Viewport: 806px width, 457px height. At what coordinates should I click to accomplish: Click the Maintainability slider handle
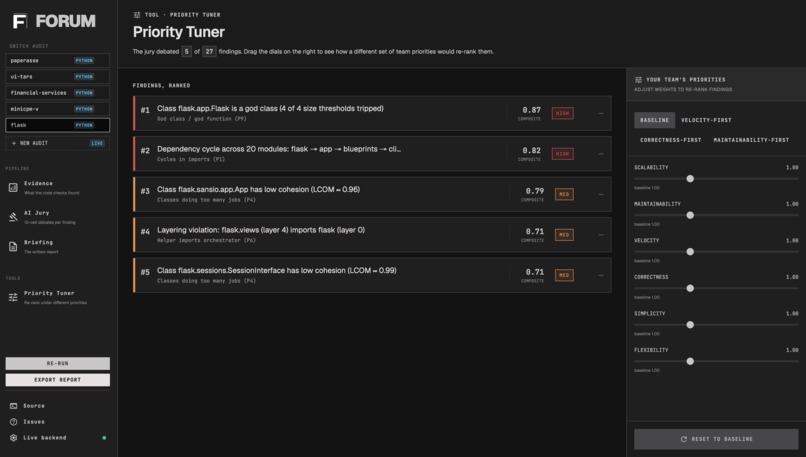[x=690, y=215]
